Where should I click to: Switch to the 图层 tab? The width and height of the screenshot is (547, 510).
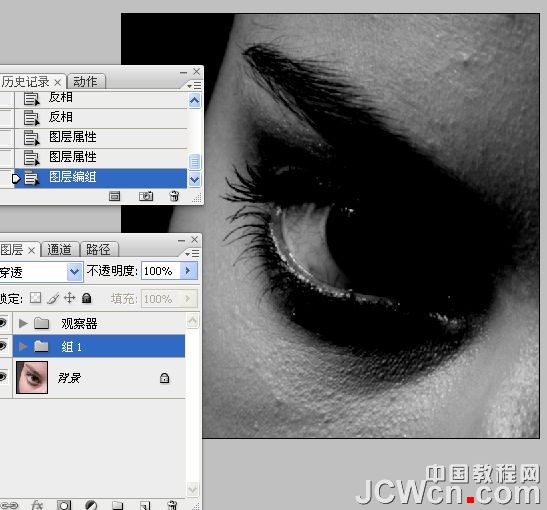[x=12, y=250]
